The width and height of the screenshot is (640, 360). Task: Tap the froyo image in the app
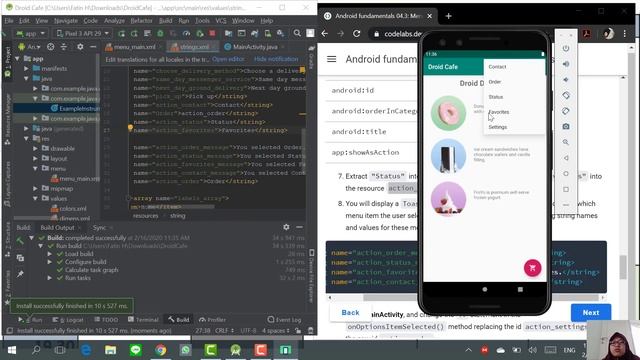click(x=448, y=199)
